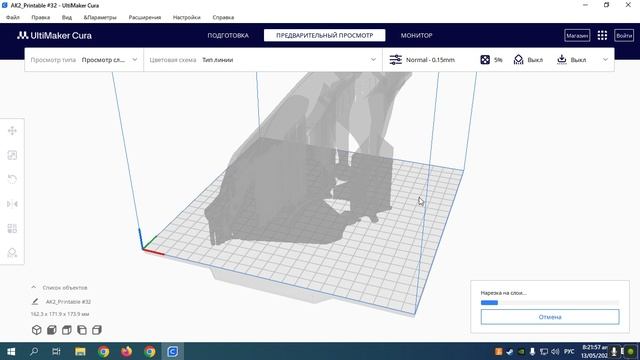Click the UltiMaker Cura logo
640x360 pixels.
54,36
